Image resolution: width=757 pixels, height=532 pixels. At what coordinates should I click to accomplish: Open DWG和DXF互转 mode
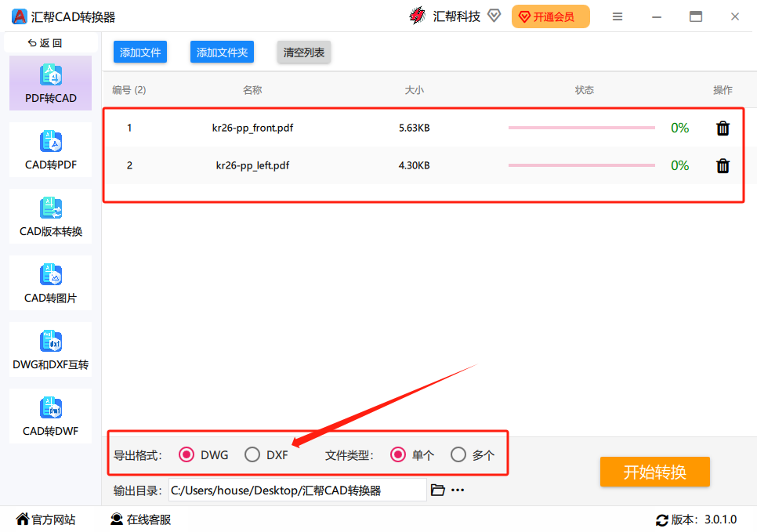(x=51, y=349)
